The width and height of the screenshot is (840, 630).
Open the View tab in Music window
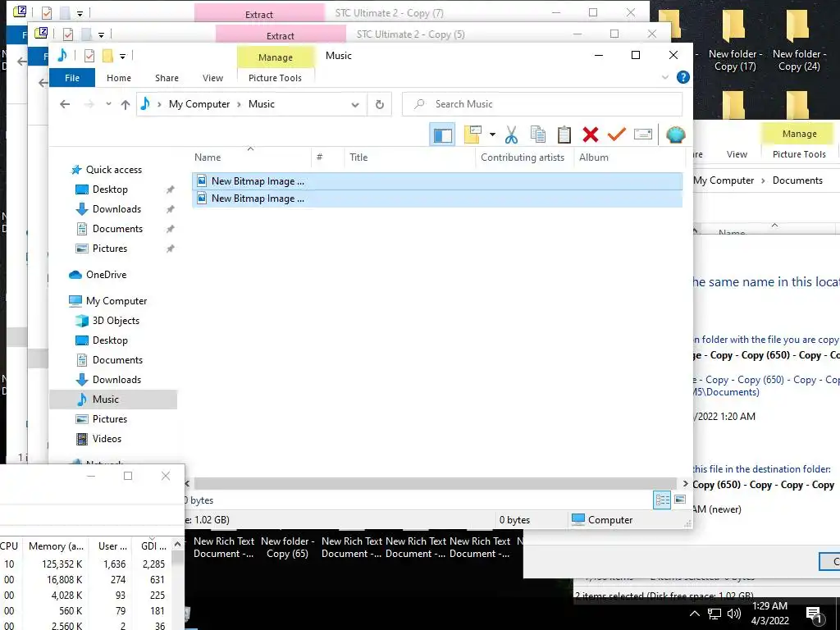point(212,78)
